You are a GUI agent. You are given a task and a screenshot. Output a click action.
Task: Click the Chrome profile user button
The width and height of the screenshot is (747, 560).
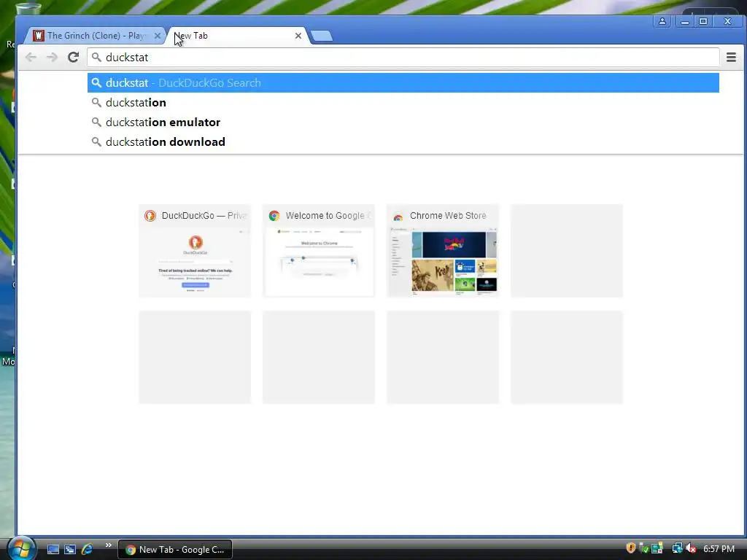coord(662,21)
